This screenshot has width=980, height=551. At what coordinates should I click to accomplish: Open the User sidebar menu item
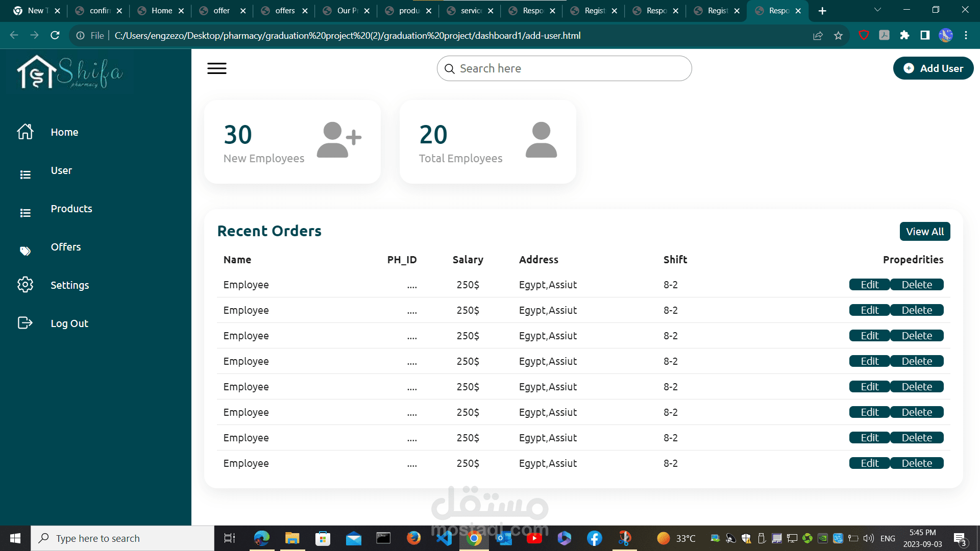(x=61, y=170)
